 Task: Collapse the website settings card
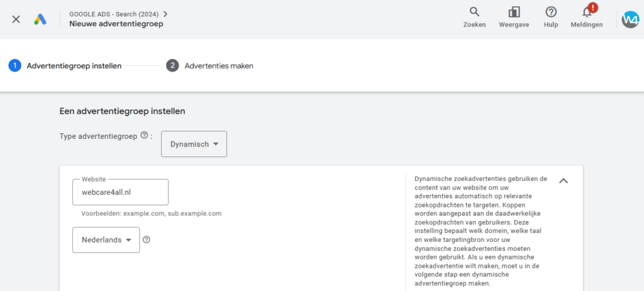click(563, 181)
